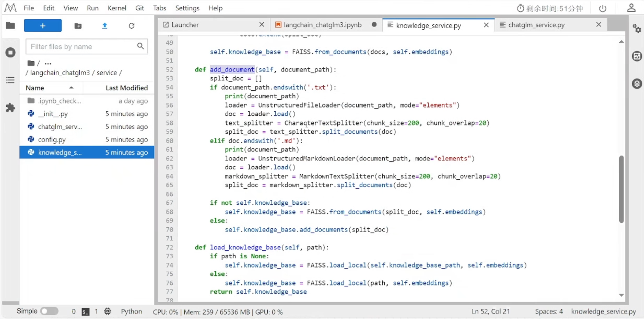
Task: Sort files by Name column header
Action: pyautogui.click(x=35, y=88)
